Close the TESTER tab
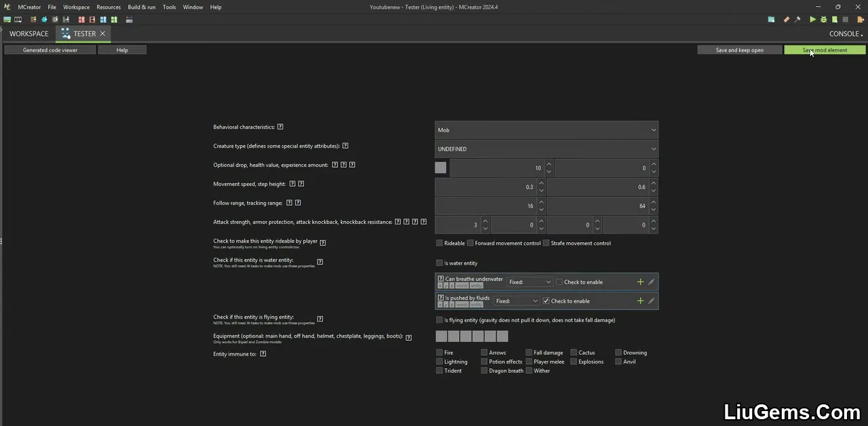Image resolution: width=868 pixels, height=426 pixels. [x=103, y=33]
